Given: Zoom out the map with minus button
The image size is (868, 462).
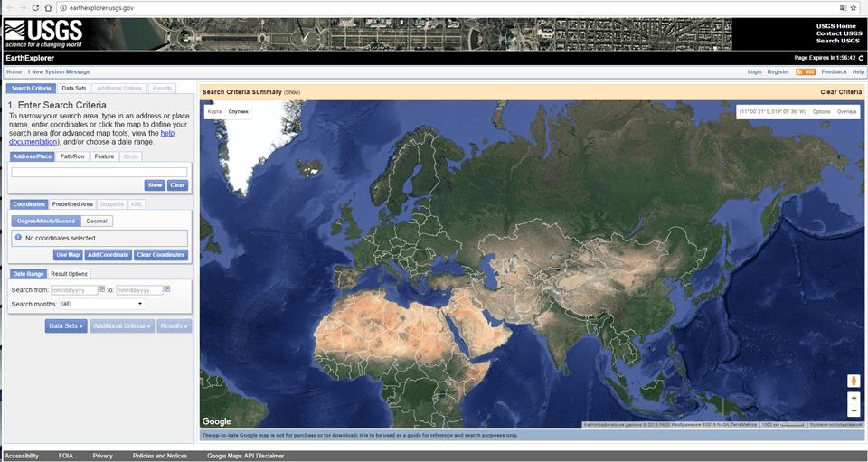Looking at the screenshot, I should click(854, 410).
